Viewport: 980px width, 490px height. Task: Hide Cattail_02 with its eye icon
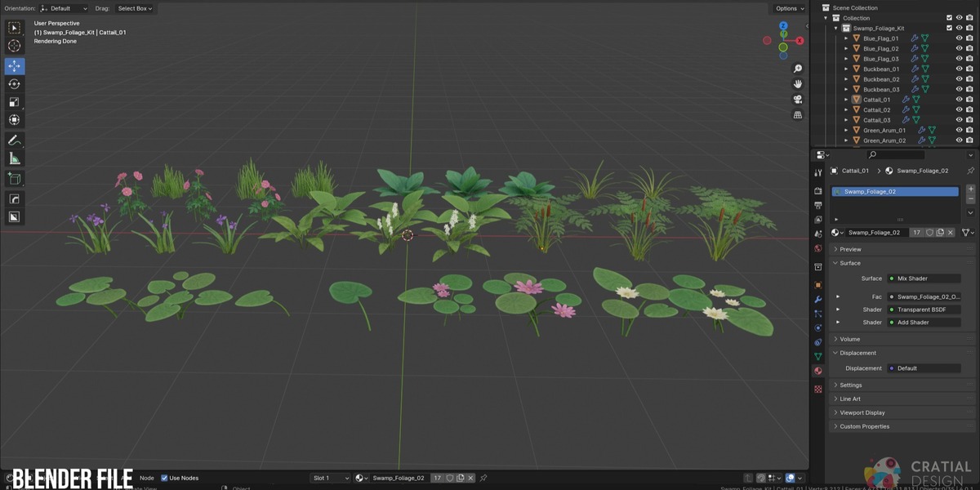pos(960,109)
